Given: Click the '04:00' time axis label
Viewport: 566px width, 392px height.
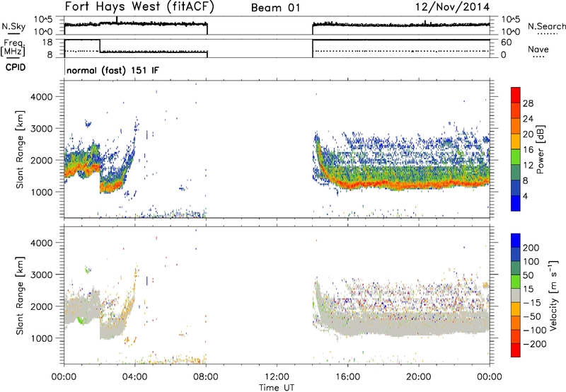Looking at the screenshot, I should click(135, 377).
